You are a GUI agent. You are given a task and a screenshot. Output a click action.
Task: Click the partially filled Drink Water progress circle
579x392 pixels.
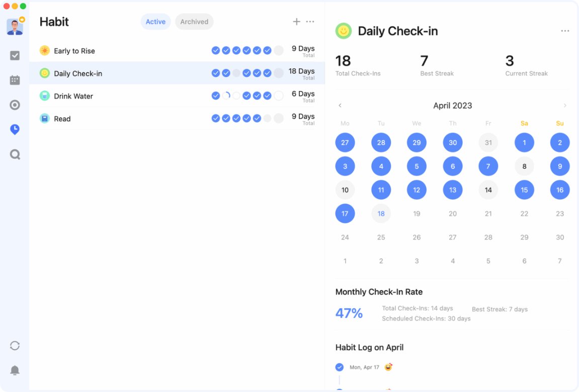(226, 95)
